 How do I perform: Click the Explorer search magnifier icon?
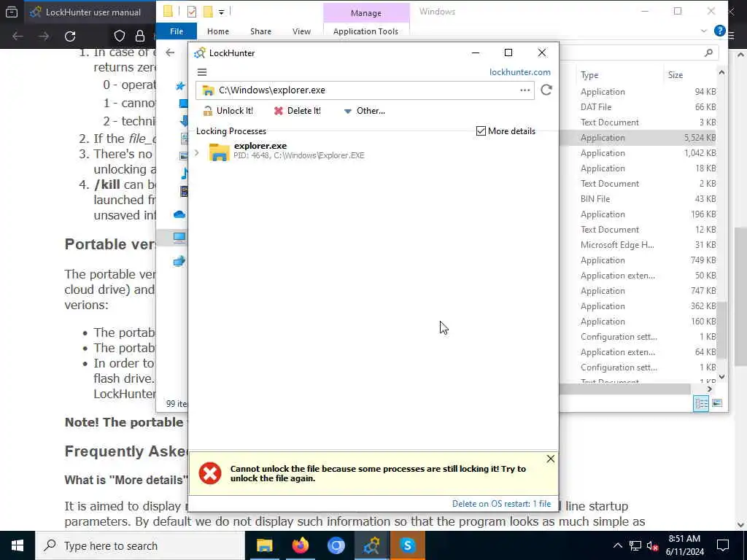coord(708,52)
